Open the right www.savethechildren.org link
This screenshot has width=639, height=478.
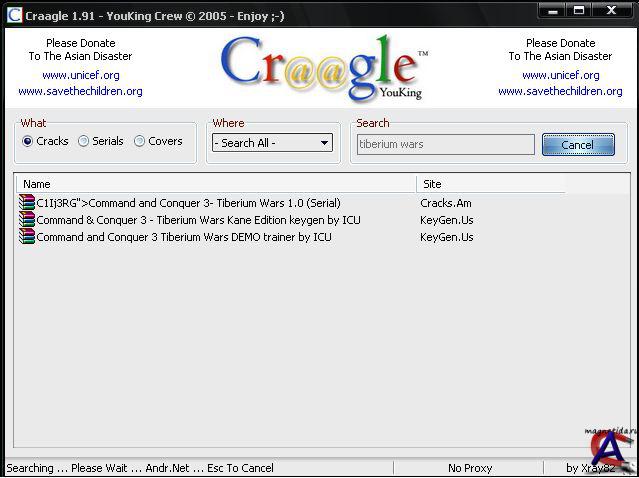(x=560, y=91)
